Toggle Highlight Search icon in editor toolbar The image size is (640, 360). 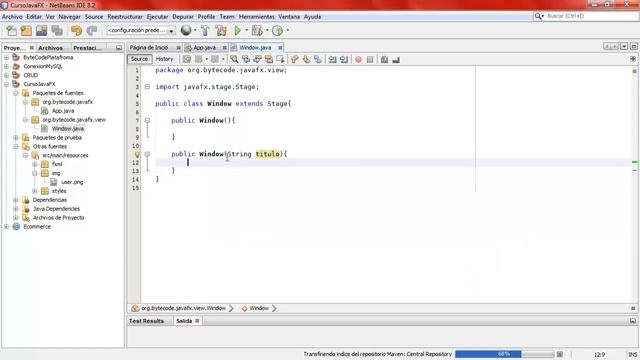click(x=269, y=59)
